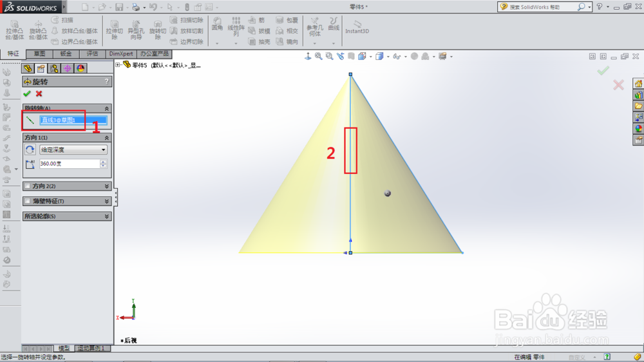This screenshot has width=644, height=362.
Task: Collapse the 旋转轴 section
Action: [107, 108]
